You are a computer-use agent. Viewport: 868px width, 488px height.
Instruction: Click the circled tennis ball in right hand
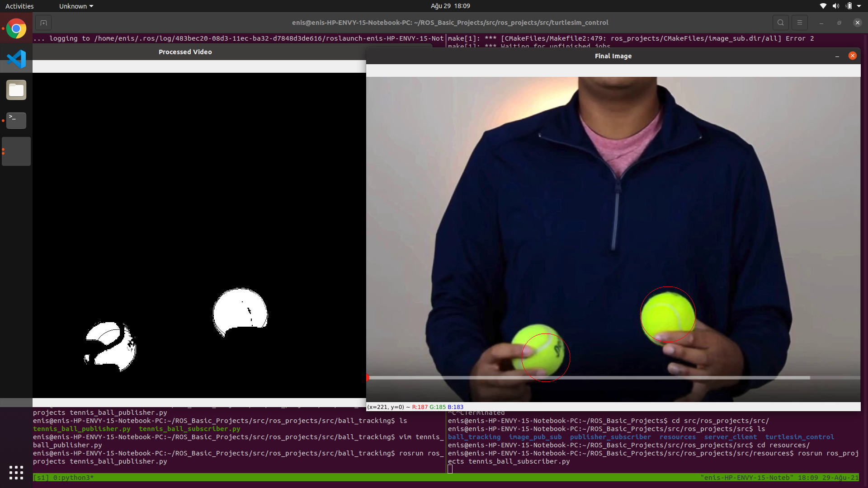(668, 314)
